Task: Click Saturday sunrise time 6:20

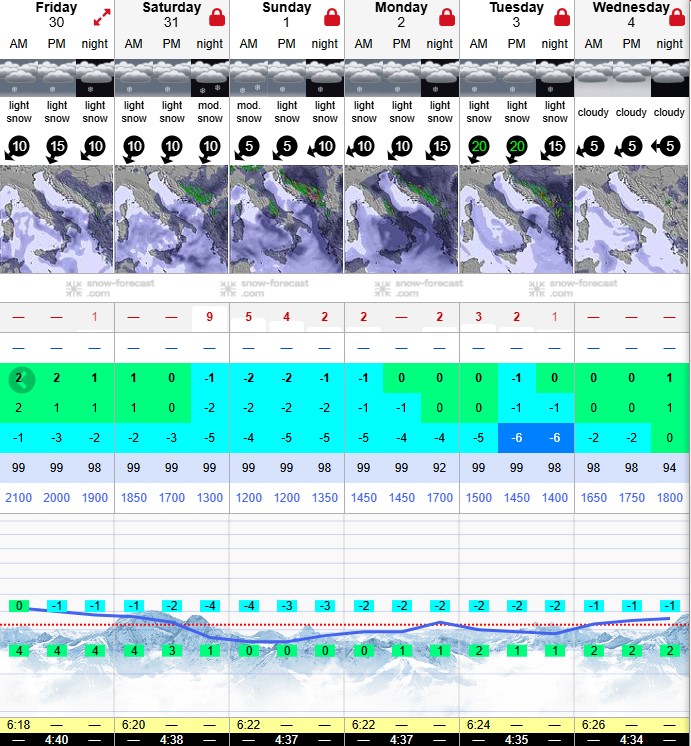Action: coord(133,725)
